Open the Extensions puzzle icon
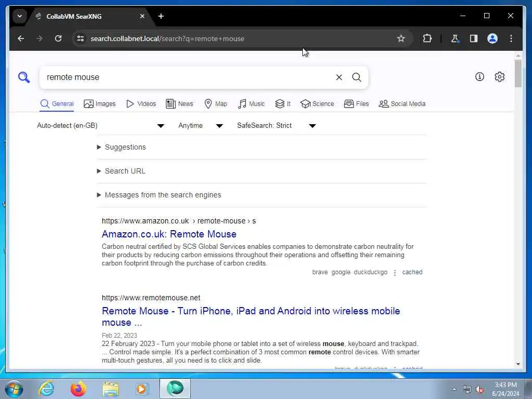This screenshot has width=532, height=399. pyautogui.click(x=427, y=38)
